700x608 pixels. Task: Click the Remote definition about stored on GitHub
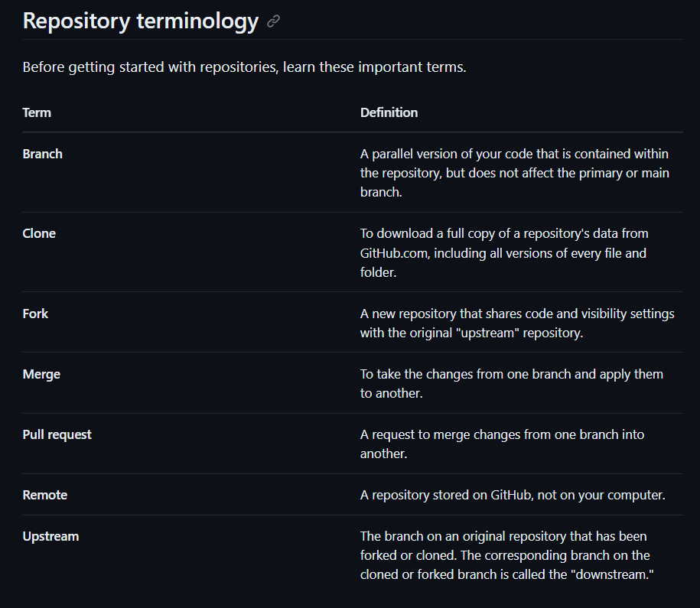click(513, 495)
